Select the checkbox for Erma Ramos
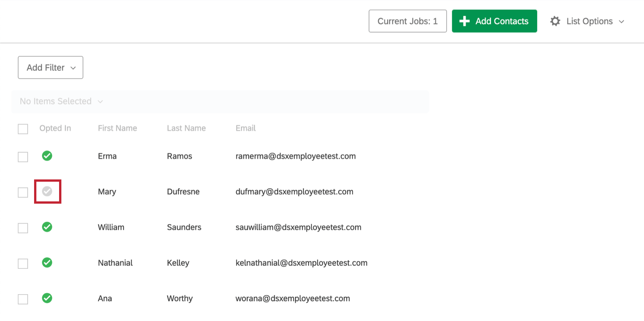 (23, 157)
